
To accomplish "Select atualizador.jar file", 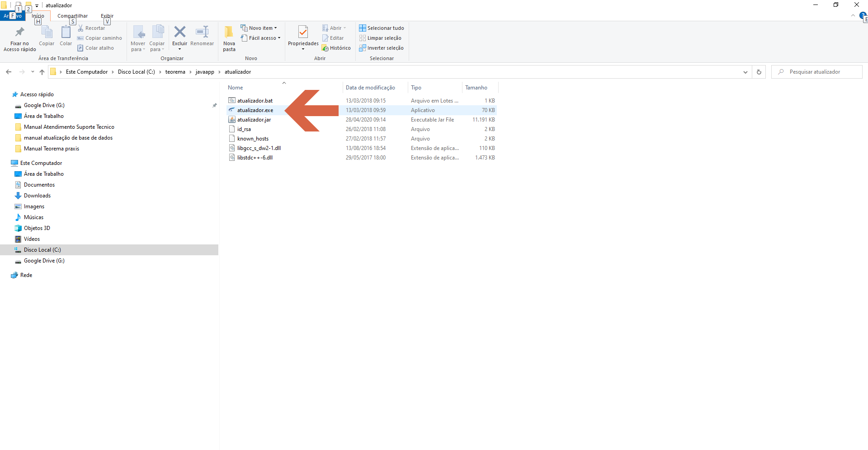I will point(254,120).
